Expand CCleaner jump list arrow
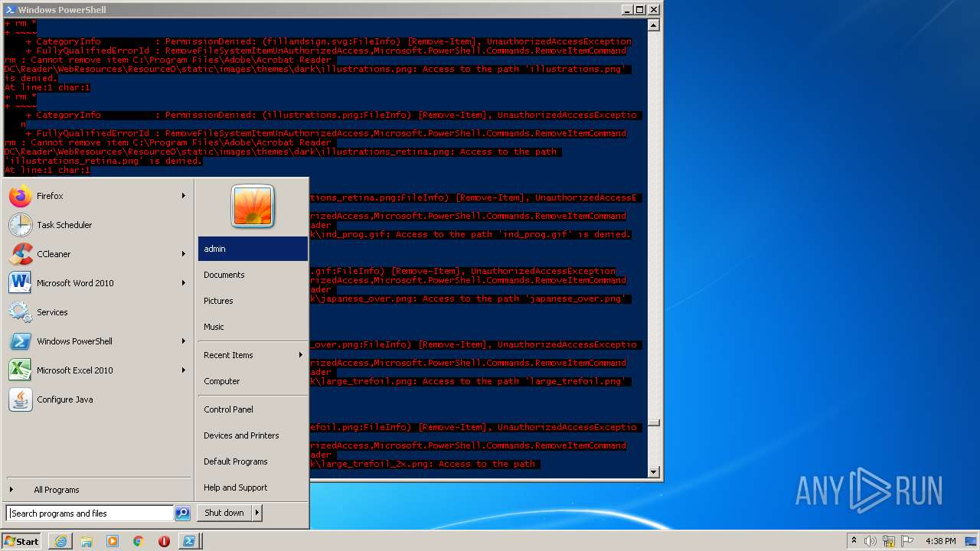This screenshot has width=980, height=551. pyautogui.click(x=184, y=254)
